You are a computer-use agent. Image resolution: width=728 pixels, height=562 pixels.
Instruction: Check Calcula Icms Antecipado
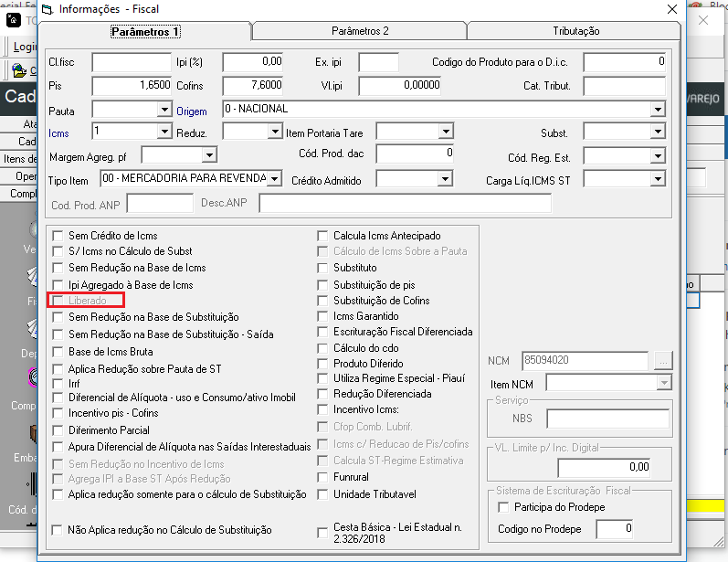tap(322, 236)
